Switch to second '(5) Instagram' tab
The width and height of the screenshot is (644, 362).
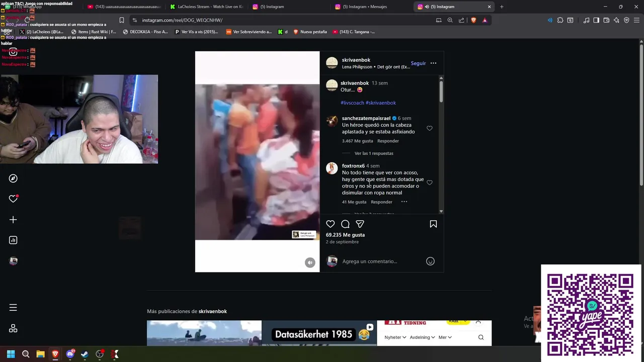tap(454, 7)
